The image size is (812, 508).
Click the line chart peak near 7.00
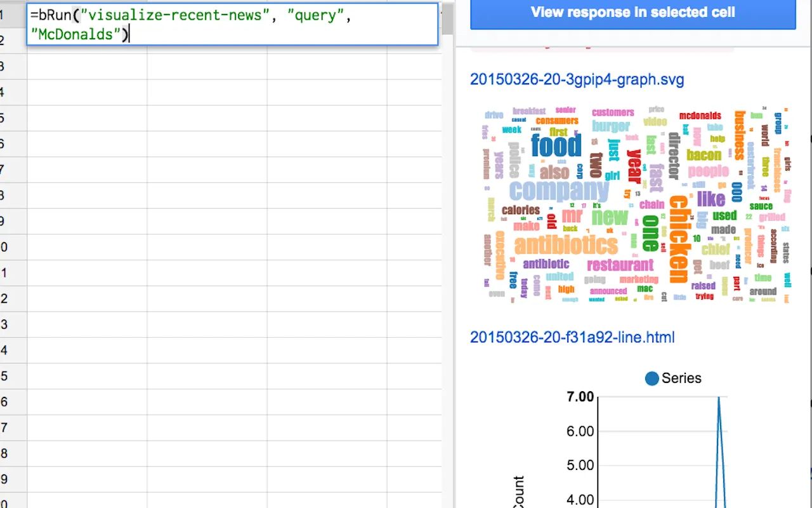pyautogui.click(x=719, y=398)
